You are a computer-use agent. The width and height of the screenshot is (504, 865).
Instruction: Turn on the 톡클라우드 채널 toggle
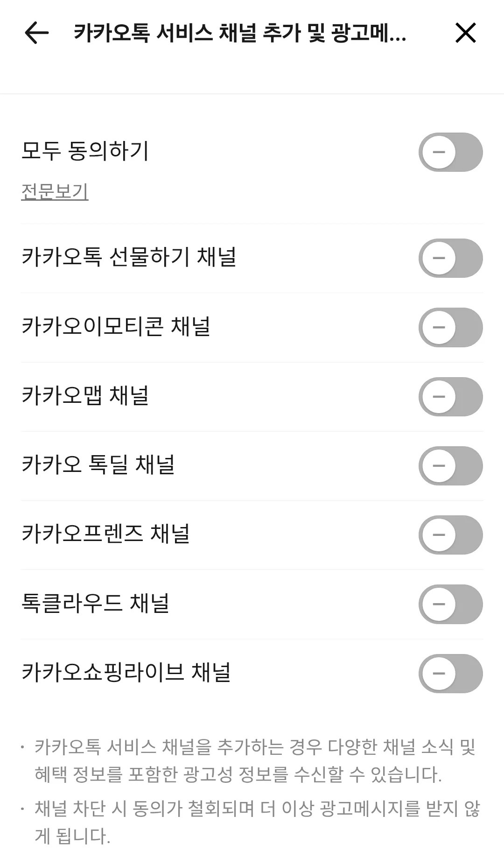[450, 604]
